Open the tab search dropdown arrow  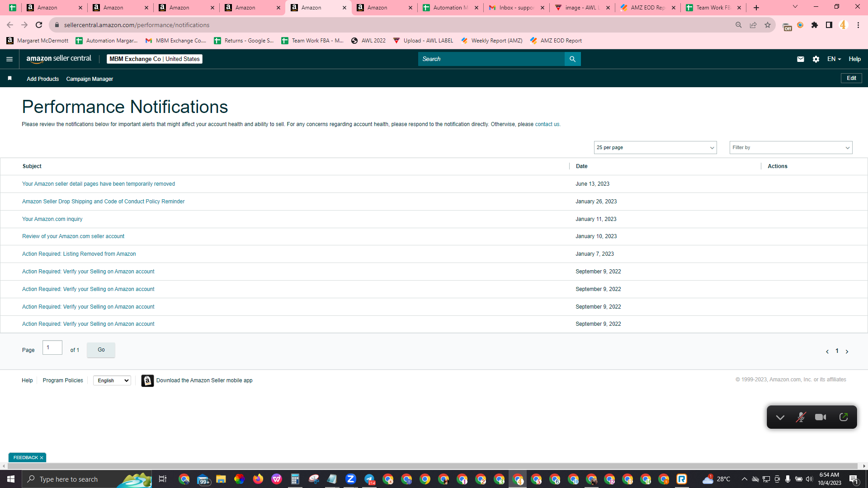click(795, 7)
